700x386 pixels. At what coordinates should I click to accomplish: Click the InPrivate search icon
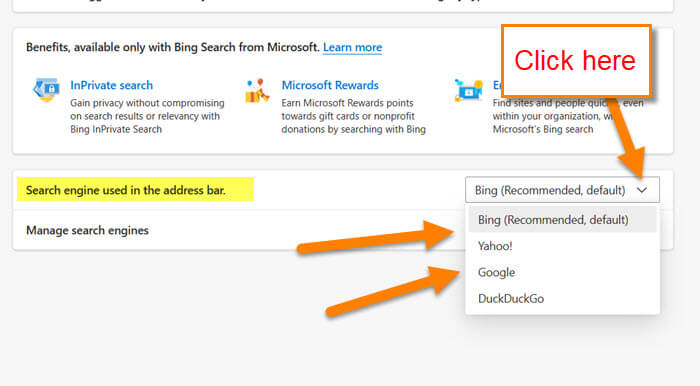pos(46,89)
